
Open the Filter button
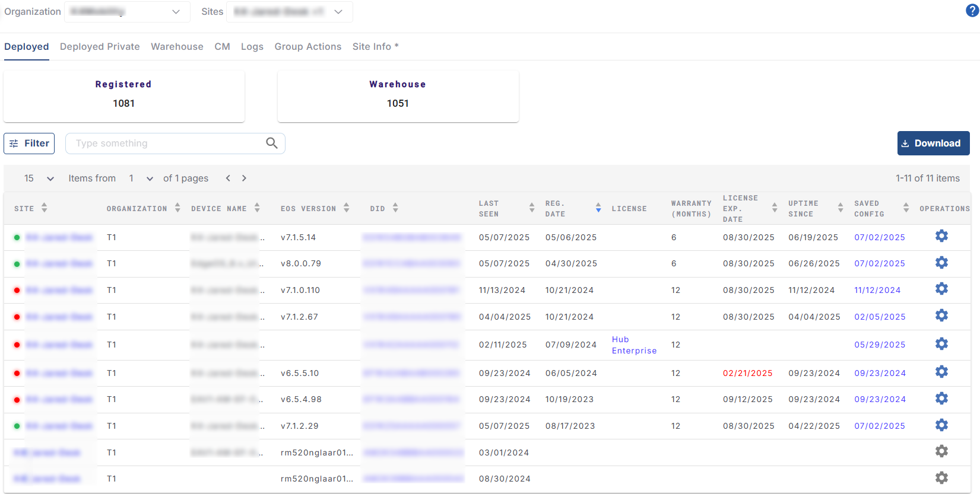[x=29, y=143]
